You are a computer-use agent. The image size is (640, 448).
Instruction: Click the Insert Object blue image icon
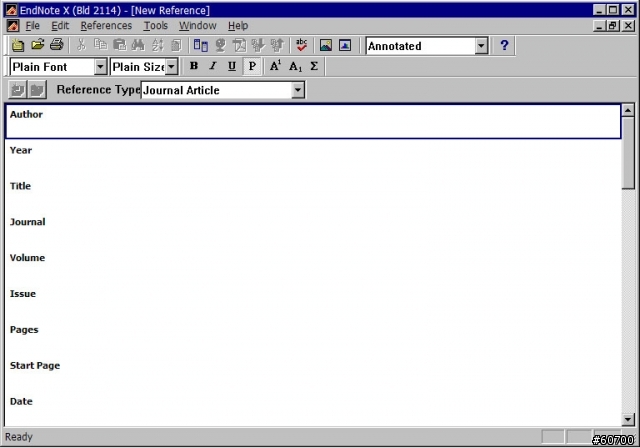tap(345, 45)
